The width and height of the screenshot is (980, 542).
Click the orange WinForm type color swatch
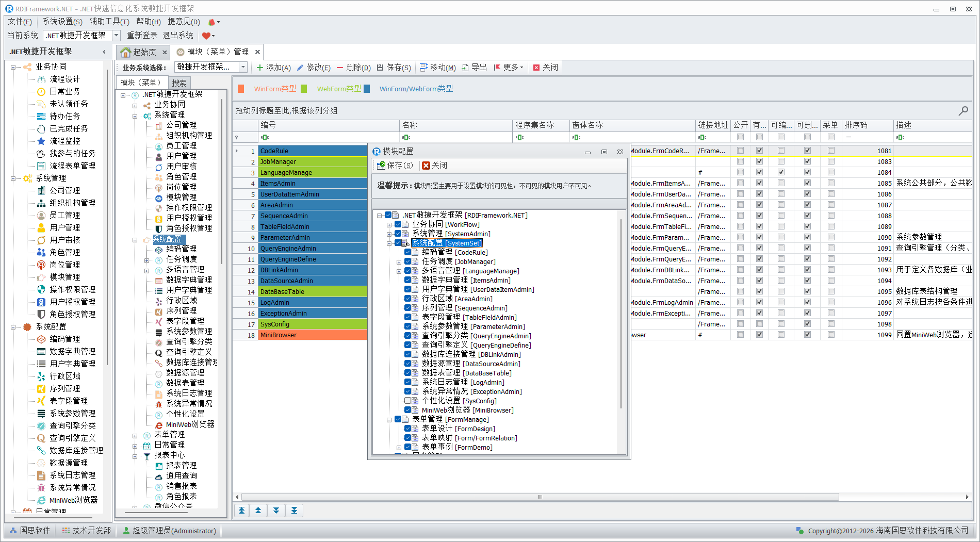(x=241, y=89)
